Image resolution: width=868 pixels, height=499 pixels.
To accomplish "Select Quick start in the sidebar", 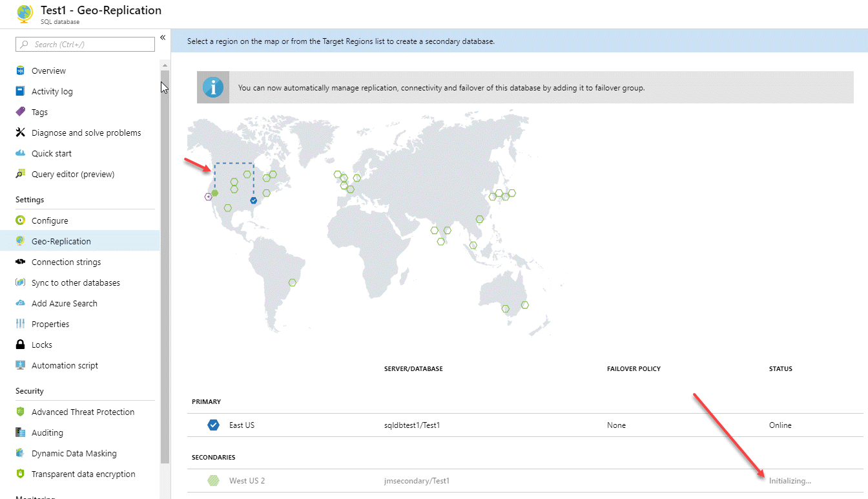I will [52, 153].
